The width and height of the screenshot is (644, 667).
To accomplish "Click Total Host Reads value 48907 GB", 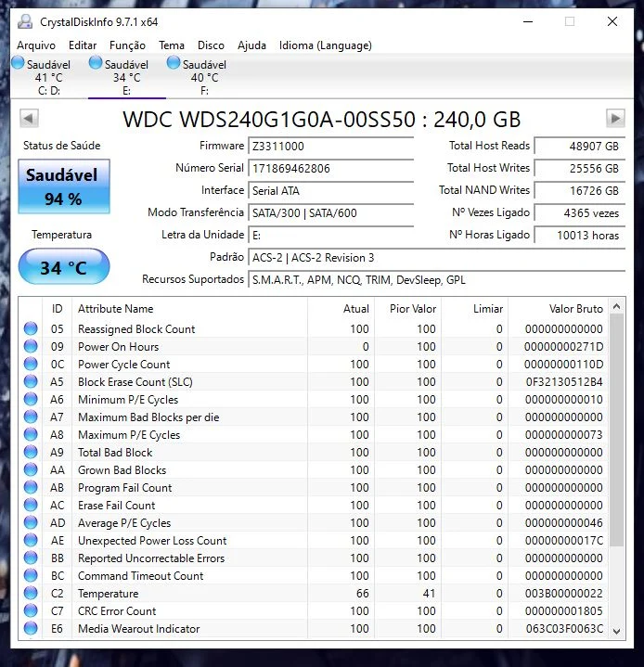I will tap(580, 146).
